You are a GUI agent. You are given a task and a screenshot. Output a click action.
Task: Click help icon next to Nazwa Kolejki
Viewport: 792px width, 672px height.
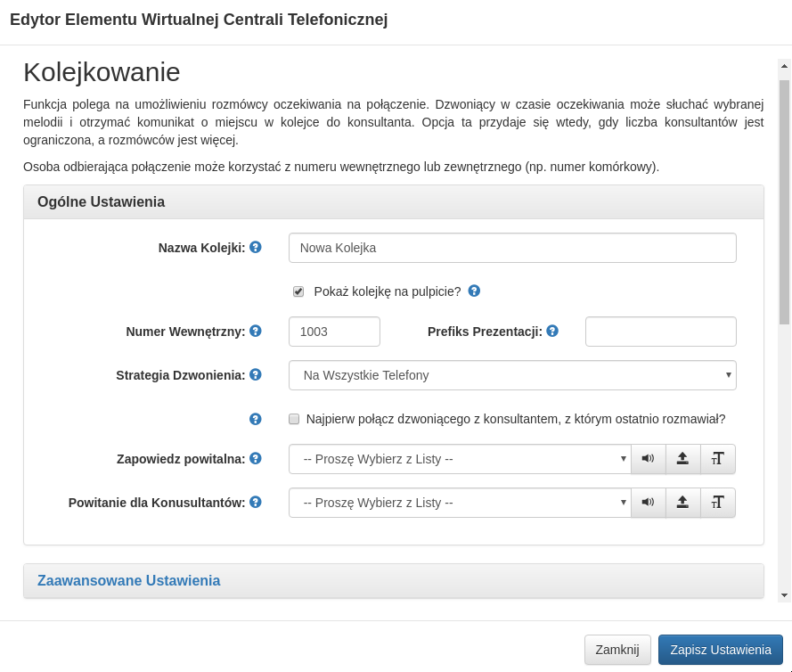tap(256, 248)
